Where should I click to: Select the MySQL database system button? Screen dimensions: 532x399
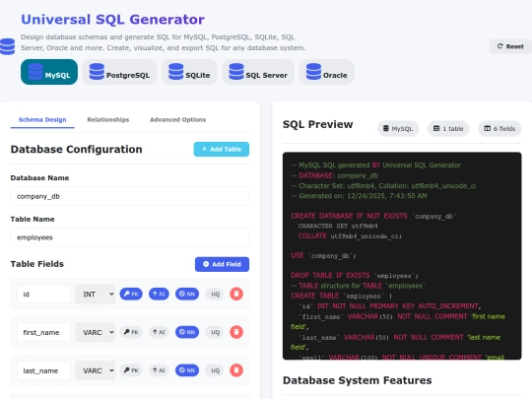pos(49,72)
